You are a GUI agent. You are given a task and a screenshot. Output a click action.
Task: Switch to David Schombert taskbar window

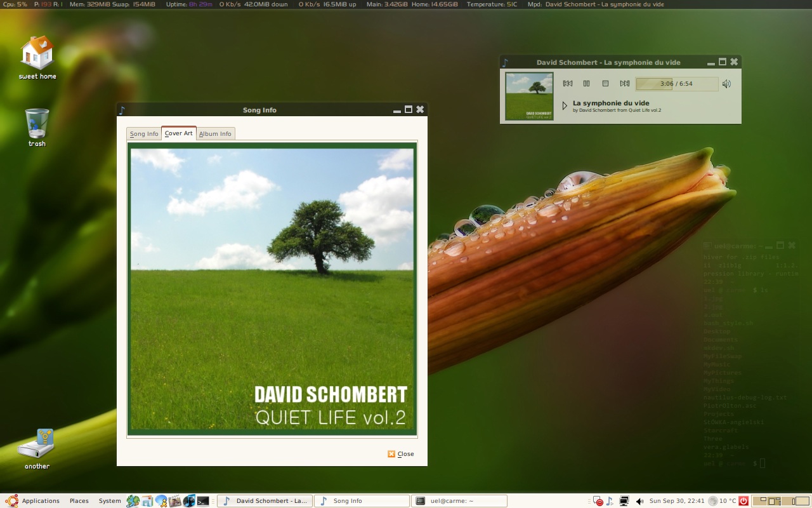[x=265, y=501]
